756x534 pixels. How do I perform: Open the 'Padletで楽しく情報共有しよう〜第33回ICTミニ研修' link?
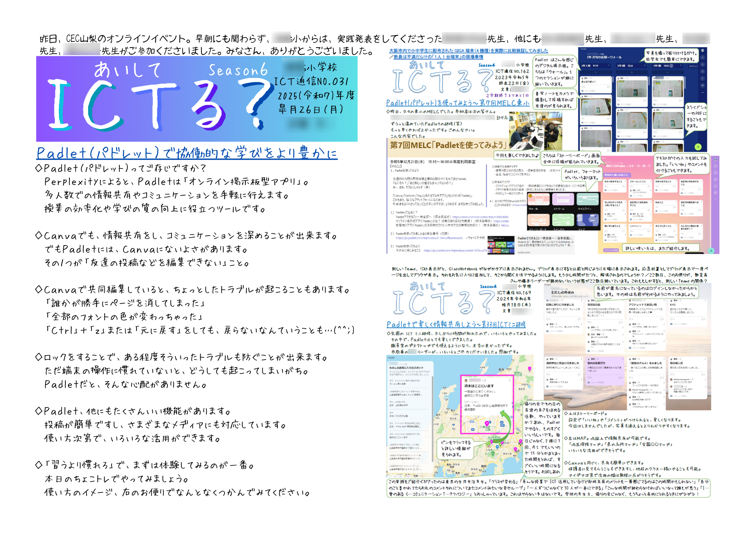click(456, 324)
